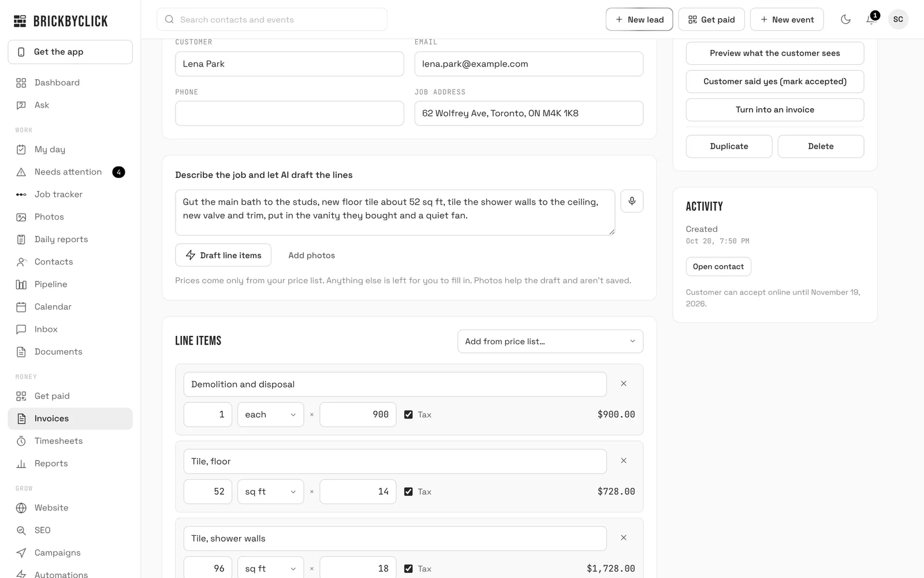This screenshot has width=924, height=578.
Task: Duplicate this estimate
Action: (729, 146)
